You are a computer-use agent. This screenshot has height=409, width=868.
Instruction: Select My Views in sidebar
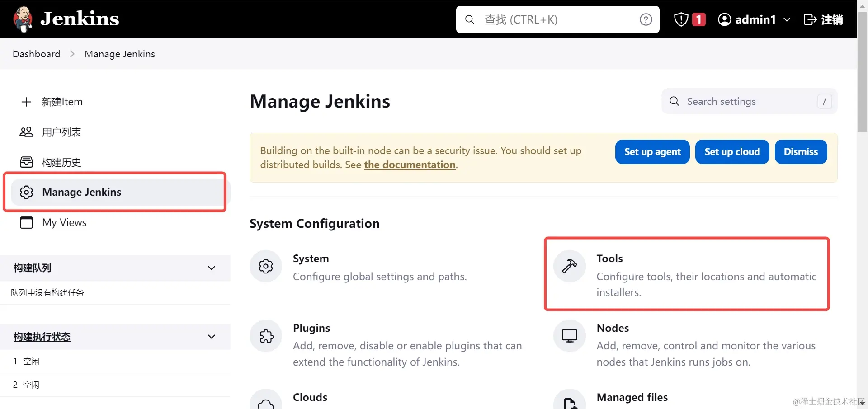click(64, 222)
